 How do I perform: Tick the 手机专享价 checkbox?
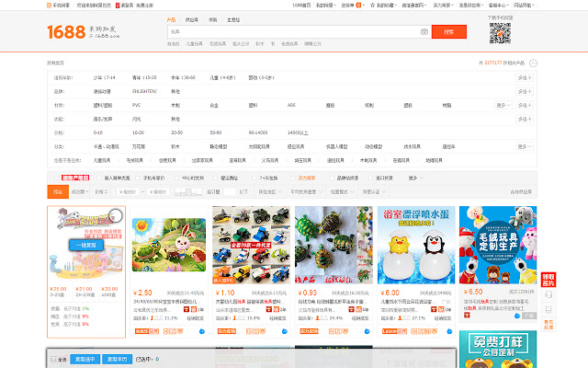(138, 178)
